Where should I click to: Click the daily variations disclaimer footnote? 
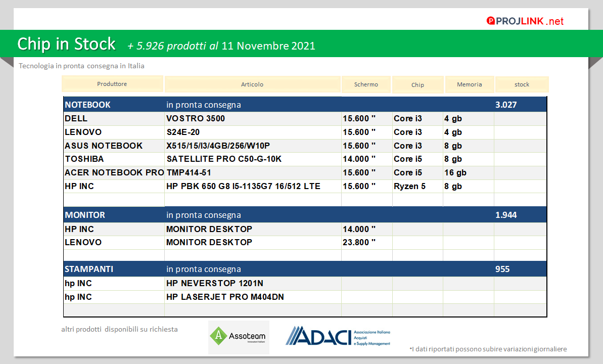[488, 349]
